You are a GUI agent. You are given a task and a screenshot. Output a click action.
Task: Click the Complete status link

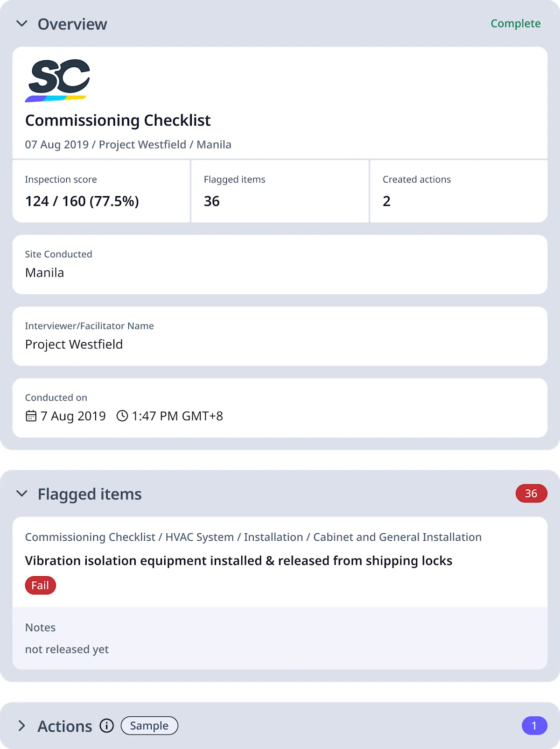515,23
